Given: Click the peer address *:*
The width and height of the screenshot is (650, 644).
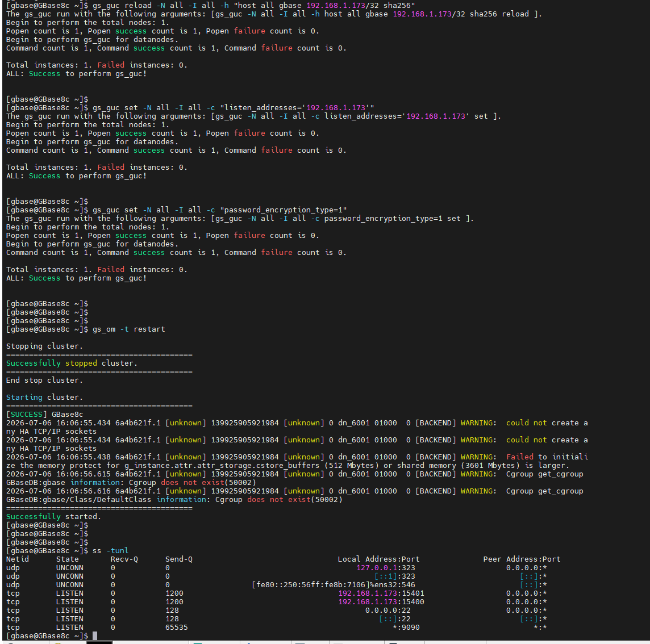Looking at the screenshot, I should pyautogui.click(x=540, y=628).
